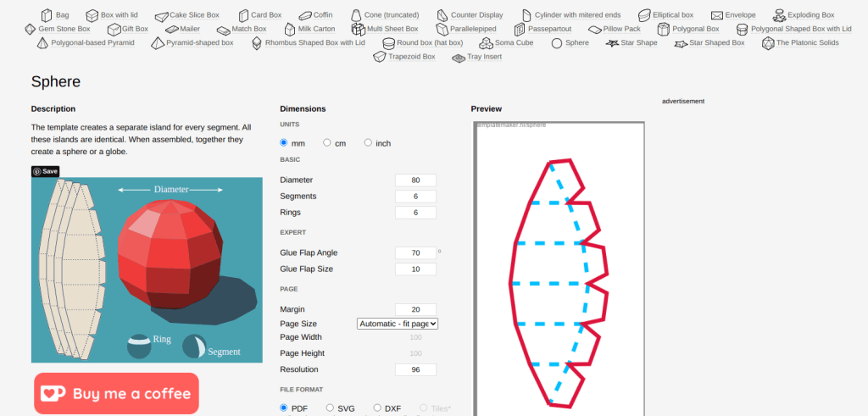
Task: Click the Gem Stone Box icon
Action: (x=31, y=29)
